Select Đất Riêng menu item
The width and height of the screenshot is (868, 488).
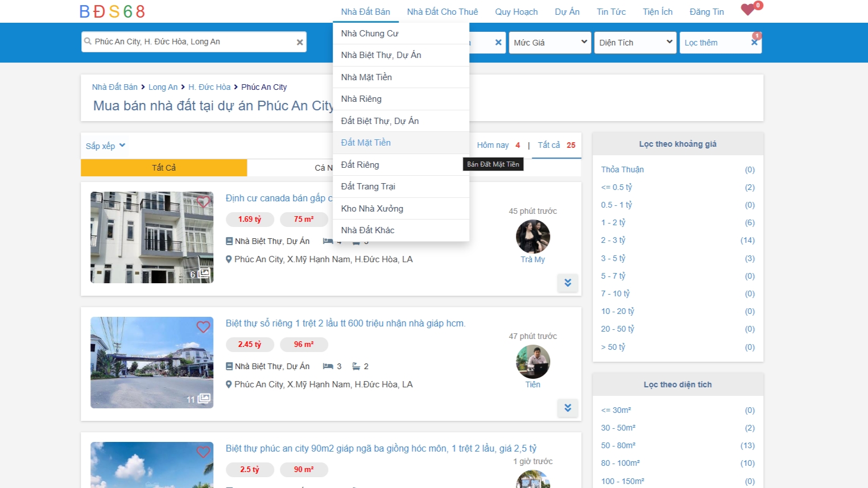pos(401,165)
